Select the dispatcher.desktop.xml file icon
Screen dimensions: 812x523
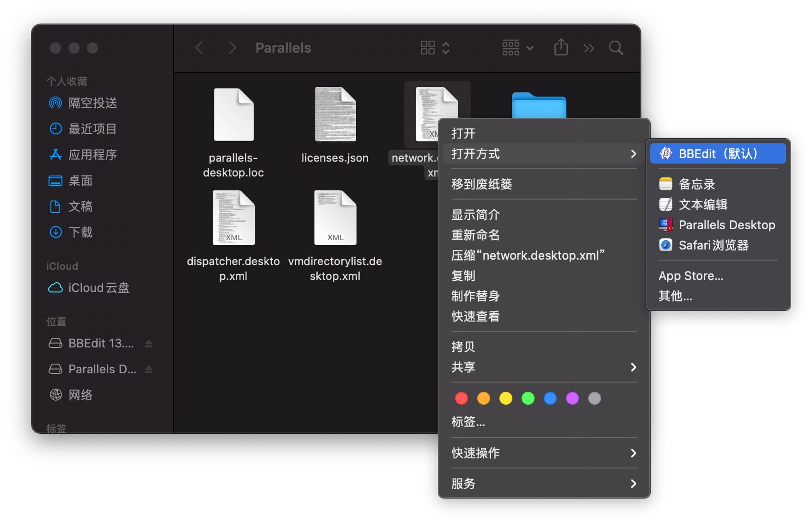pos(234,218)
